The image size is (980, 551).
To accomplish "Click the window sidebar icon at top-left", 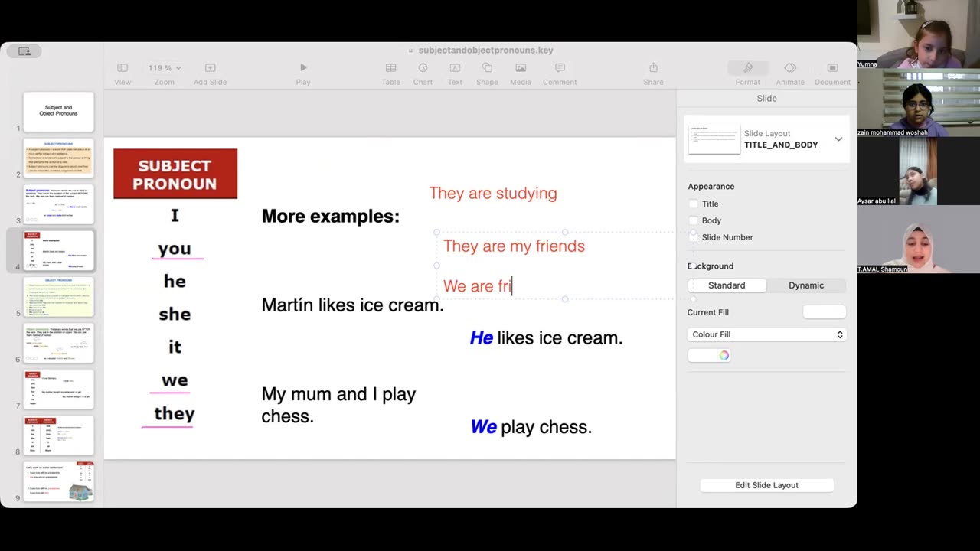I will (24, 51).
